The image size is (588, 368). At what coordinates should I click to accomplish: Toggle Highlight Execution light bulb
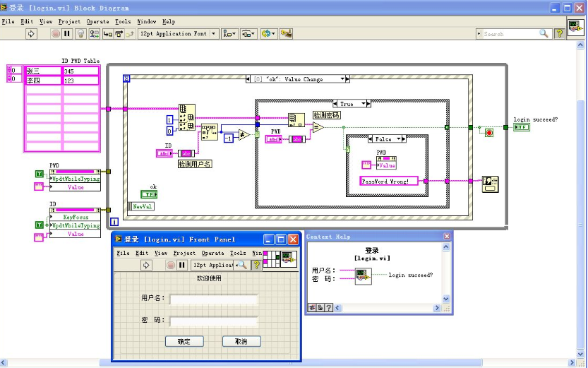click(x=80, y=34)
